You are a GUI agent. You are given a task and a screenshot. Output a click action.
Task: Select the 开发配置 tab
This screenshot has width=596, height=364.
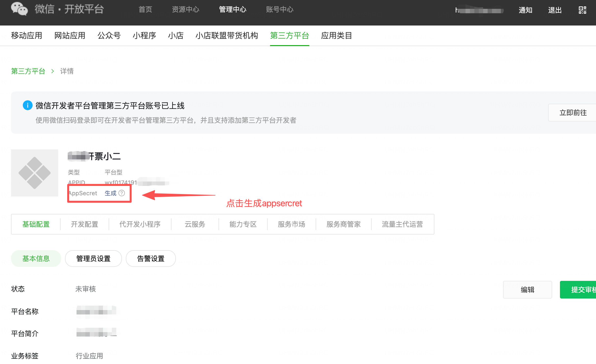pyautogui.click(x=84, y=224)
